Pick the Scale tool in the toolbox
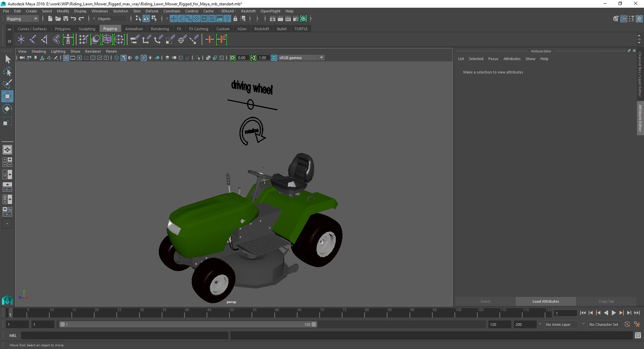Image resolution: width=644 pixels, height=349 pixels. 7,121
